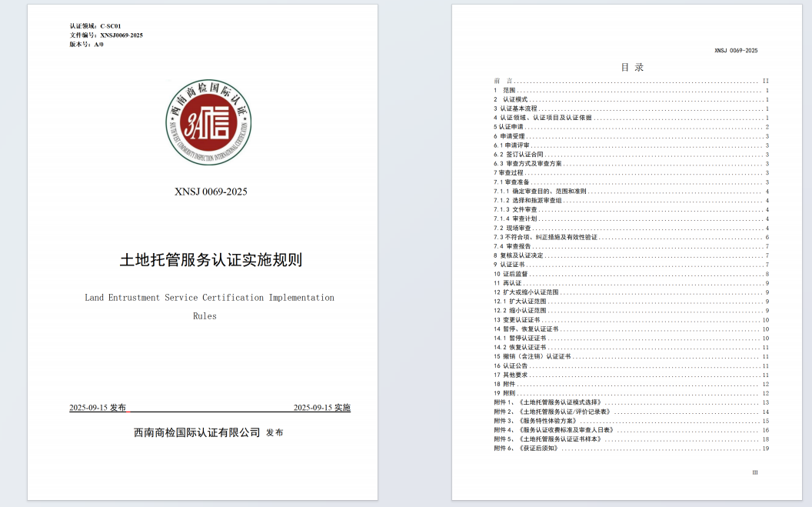This screenshot has height=507, width=812.
Task: Open contents entry '2 认证模式'
Action: 631,99
